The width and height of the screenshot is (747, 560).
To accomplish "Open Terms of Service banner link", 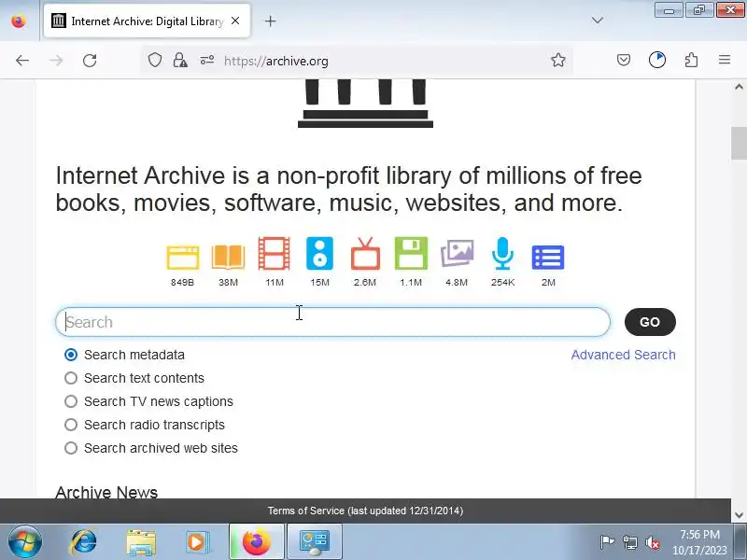I will (365, 511).
